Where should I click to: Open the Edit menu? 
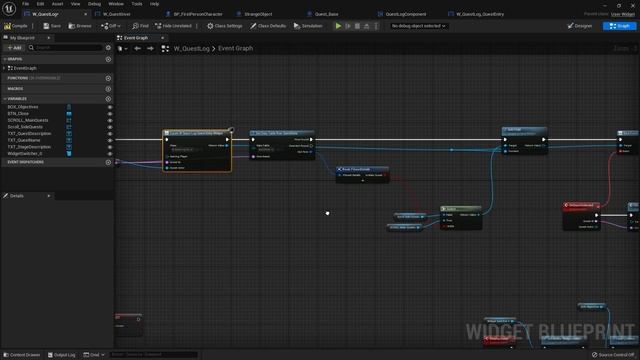(x=40, y=4)
